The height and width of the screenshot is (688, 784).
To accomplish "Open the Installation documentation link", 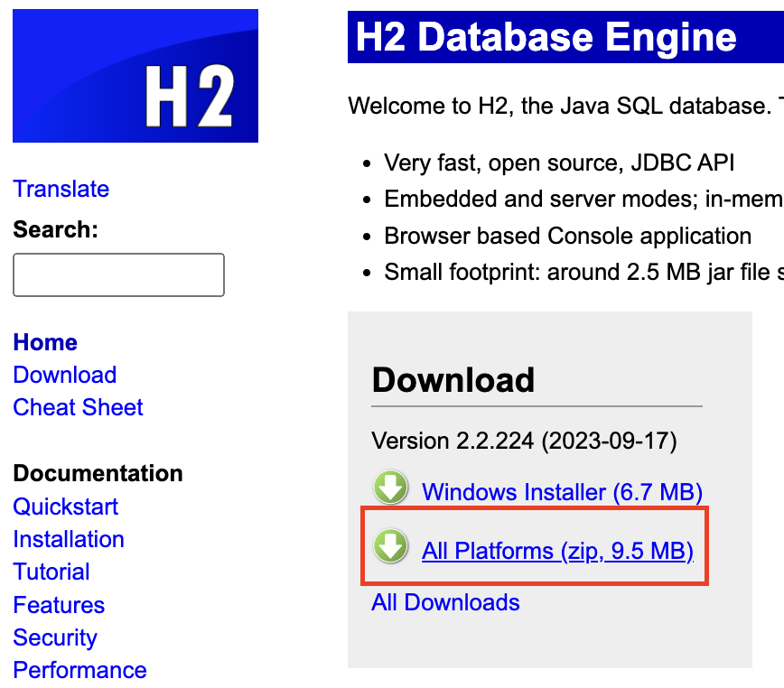I will (69, 539).
